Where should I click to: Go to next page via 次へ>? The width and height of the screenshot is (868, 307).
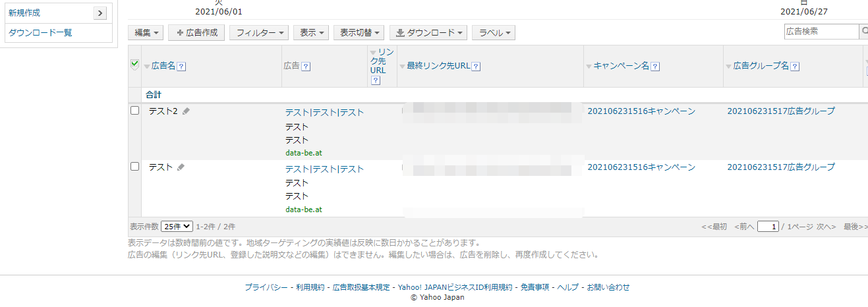[826, 227]
